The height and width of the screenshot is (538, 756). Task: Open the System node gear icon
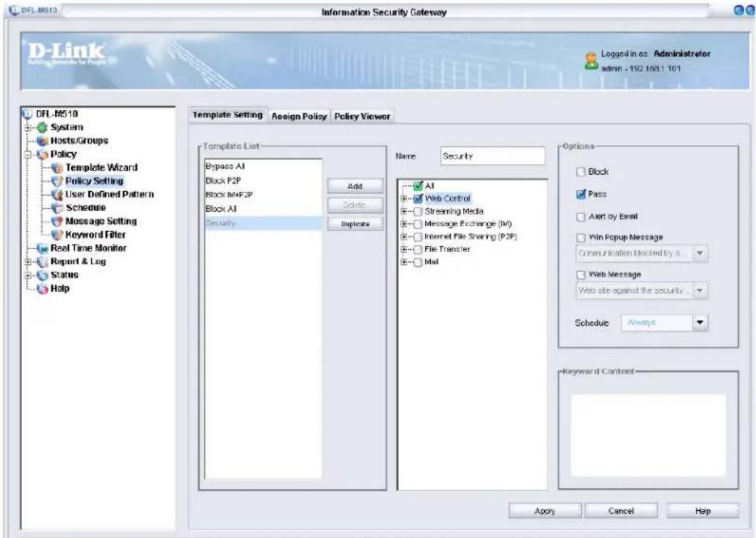click(42, 128)
